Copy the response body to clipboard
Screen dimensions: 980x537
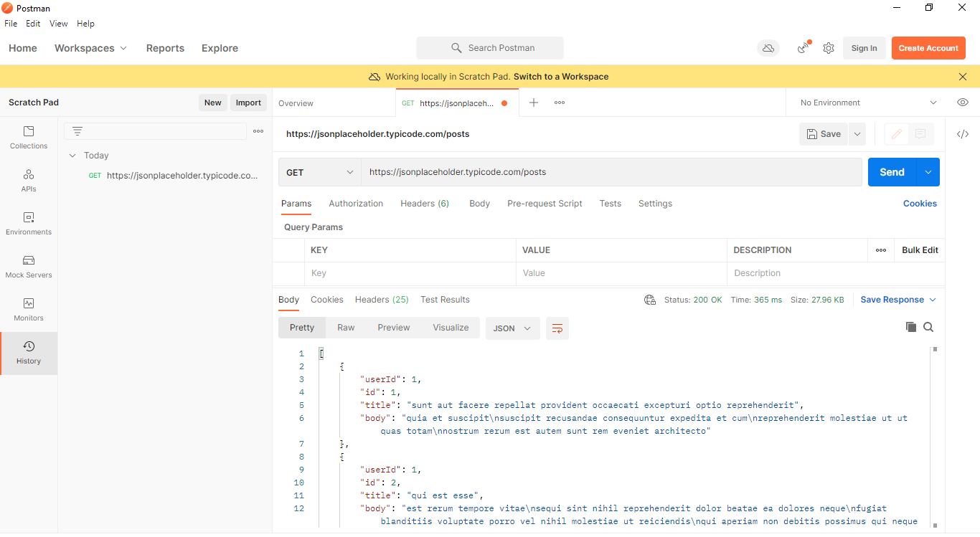point(911,327)
